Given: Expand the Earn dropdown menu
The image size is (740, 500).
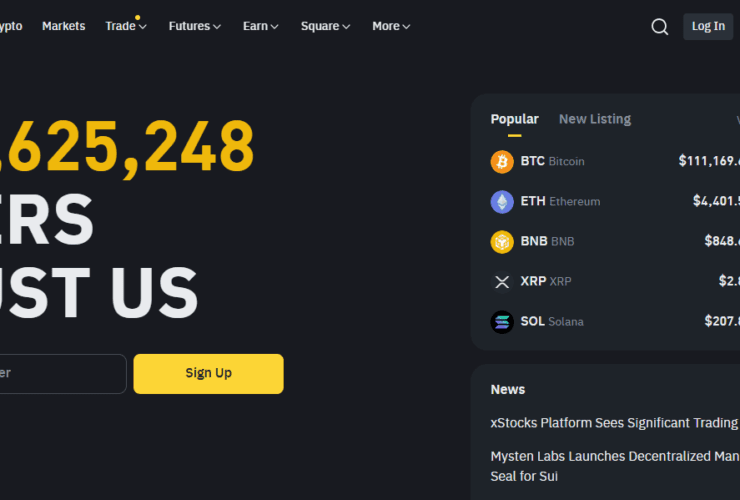Looking at the screenshot, I should pyautogui.click(x=261, y=26).
